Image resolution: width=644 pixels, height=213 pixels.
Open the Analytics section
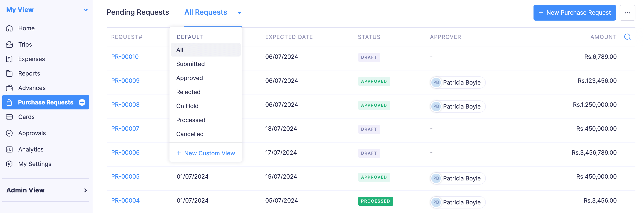[x=31, y=149]
